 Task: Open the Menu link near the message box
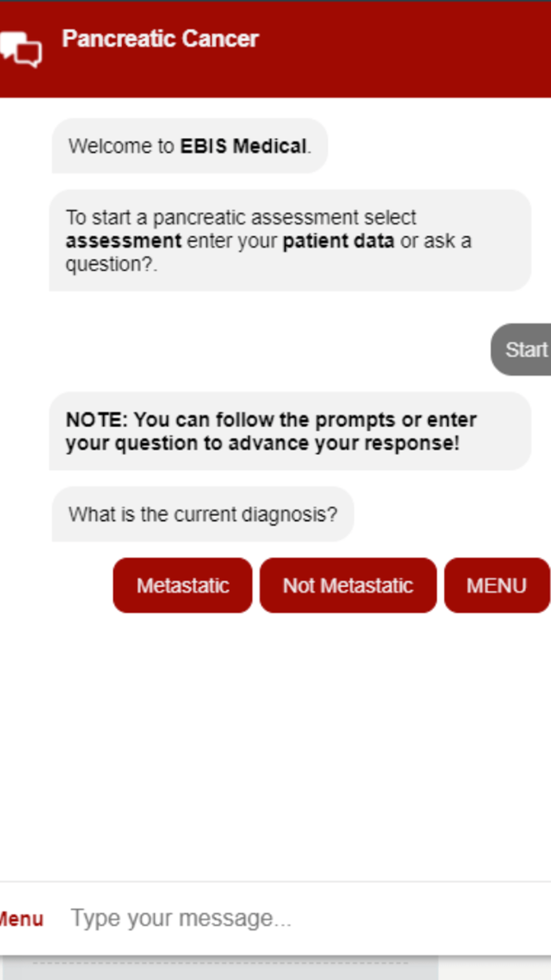21,919
